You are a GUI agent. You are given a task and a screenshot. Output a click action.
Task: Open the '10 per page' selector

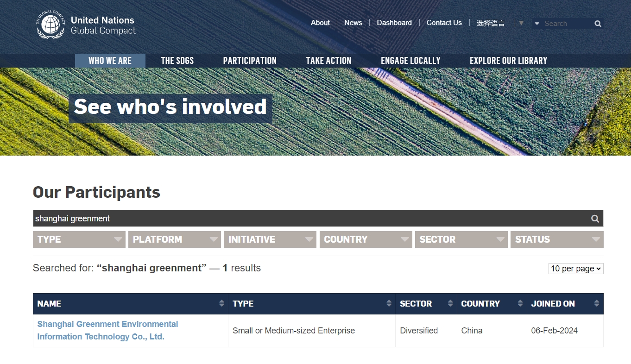(x=576, y=269)
